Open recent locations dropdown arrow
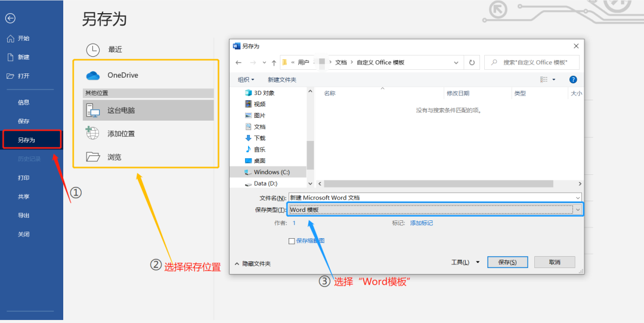Image resolution: width=644 pixels, height=323 pixels. tap(264, 63)
